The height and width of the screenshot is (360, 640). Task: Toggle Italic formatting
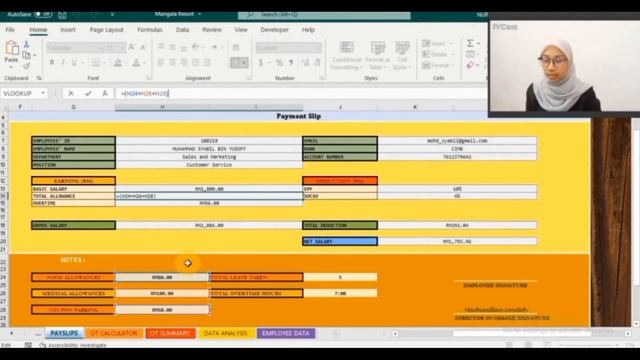click(63, 63)
